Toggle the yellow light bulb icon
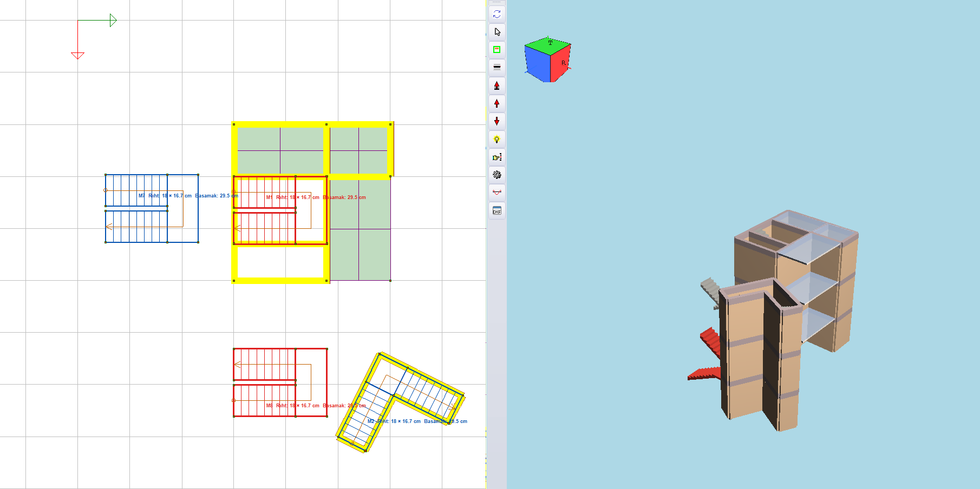The height and width of the screenshot is (489, 980). click(x=496, y=139)
